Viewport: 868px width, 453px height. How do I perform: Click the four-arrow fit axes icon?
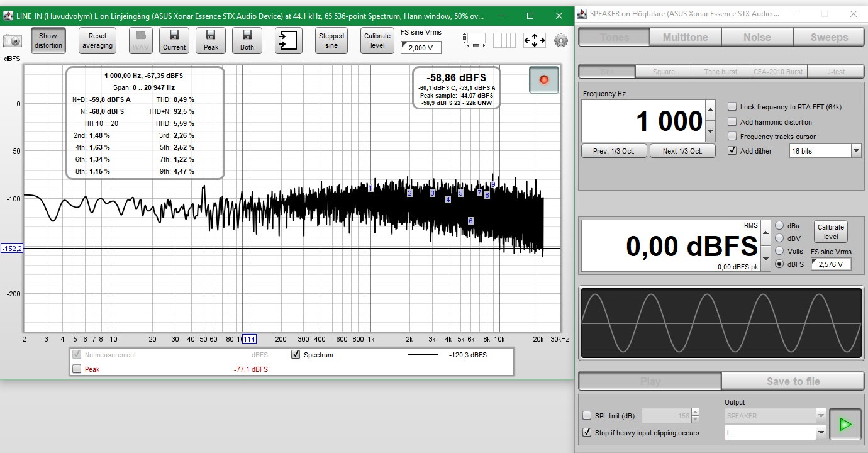point(534,41)
